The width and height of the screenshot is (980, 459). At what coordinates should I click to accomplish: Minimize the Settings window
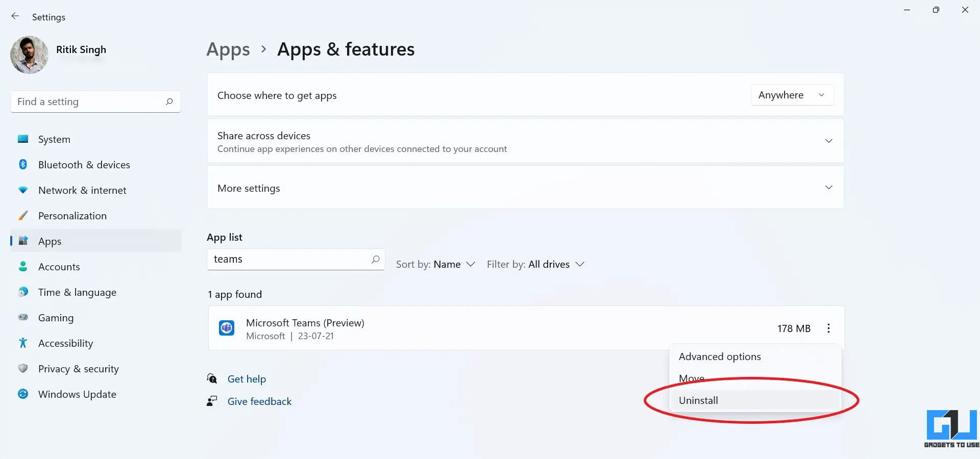pos(907,10)
